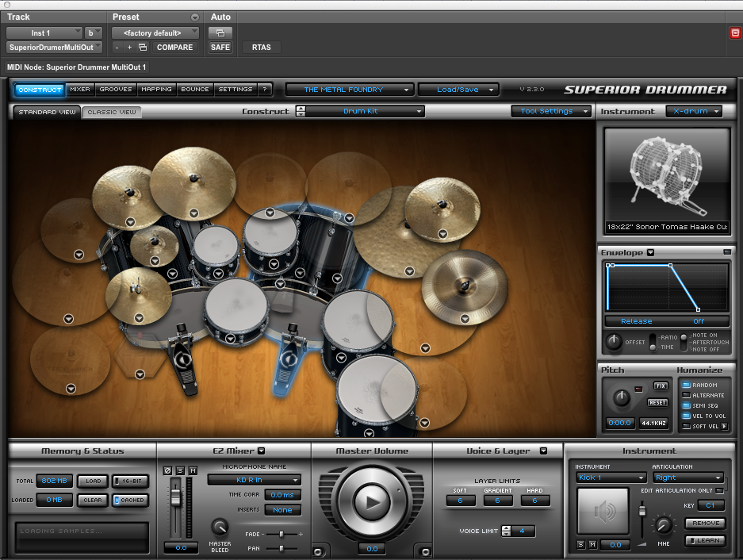The height and width of the screenshot is (560, 743).
Task: Switch to the Bounce tab
Action: (x=195, y=89)
